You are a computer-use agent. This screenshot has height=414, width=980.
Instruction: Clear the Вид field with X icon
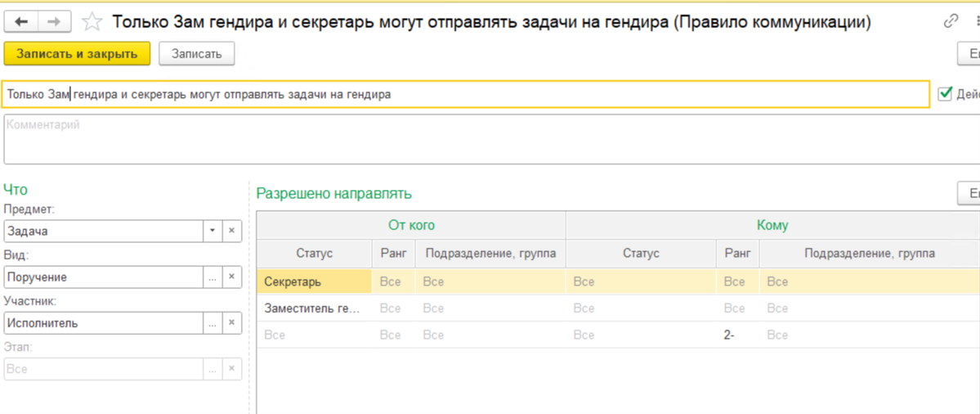231,277
